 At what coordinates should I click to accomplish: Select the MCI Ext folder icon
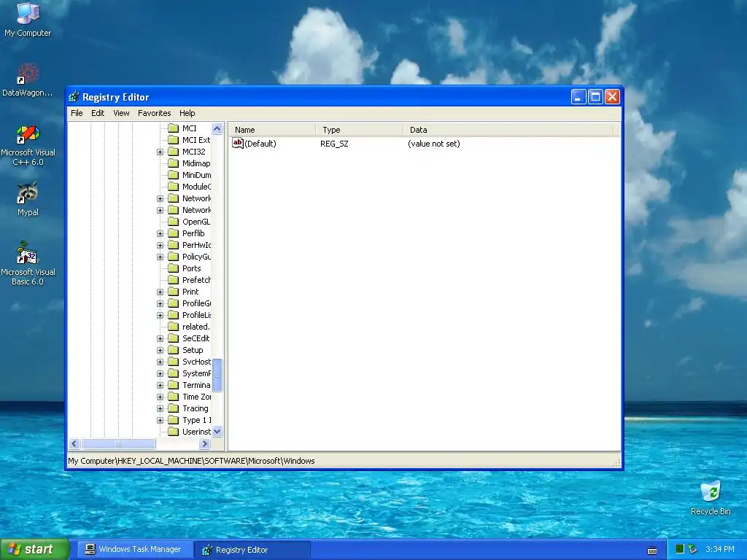coord(174,140)
